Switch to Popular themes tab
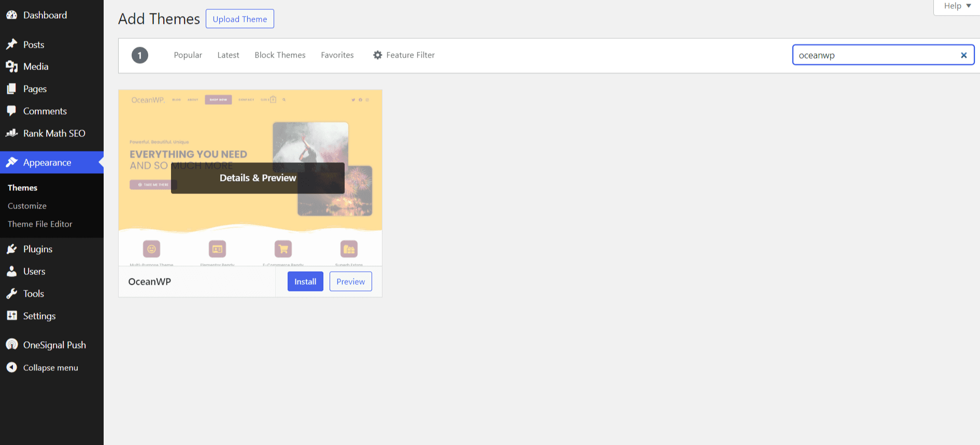 tap(188, 55)
